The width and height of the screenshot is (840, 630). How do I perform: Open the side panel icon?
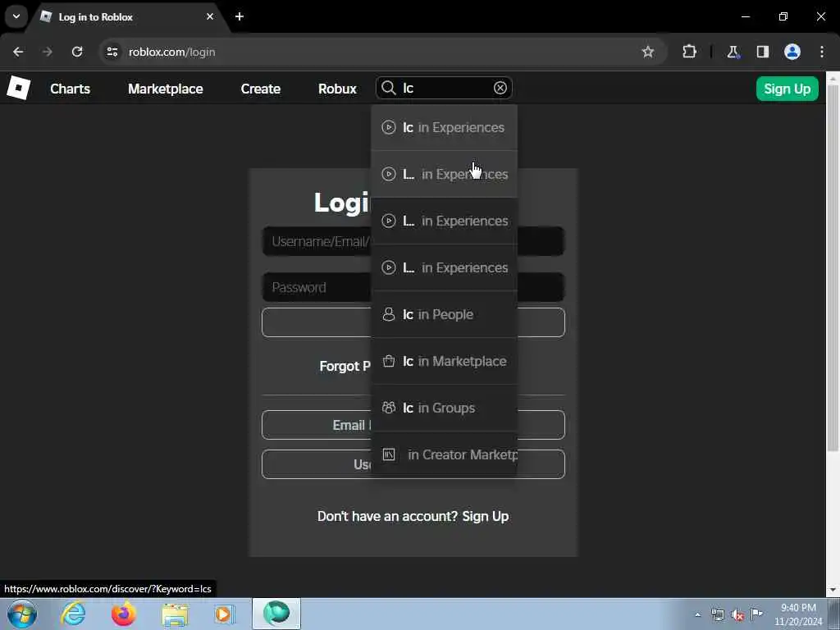tap(762, 52)
